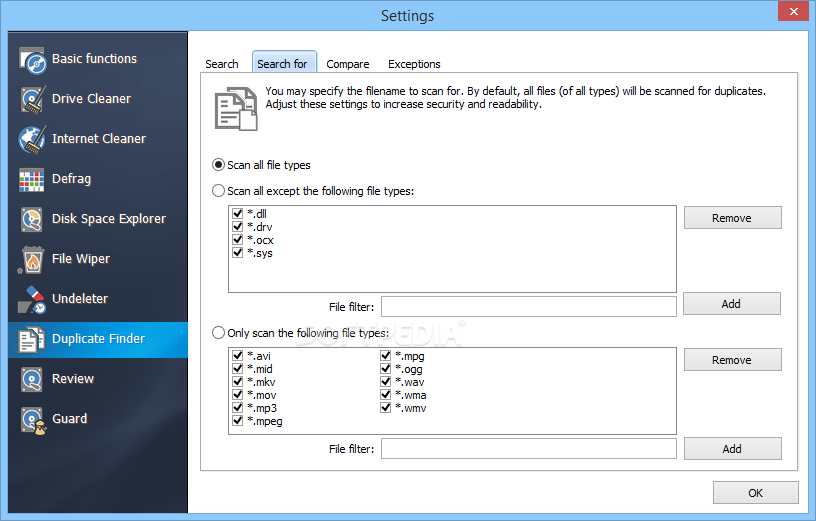
Task: Uncheck the *.avi file type
Action: pyautogui.click(x=238, y=355)
